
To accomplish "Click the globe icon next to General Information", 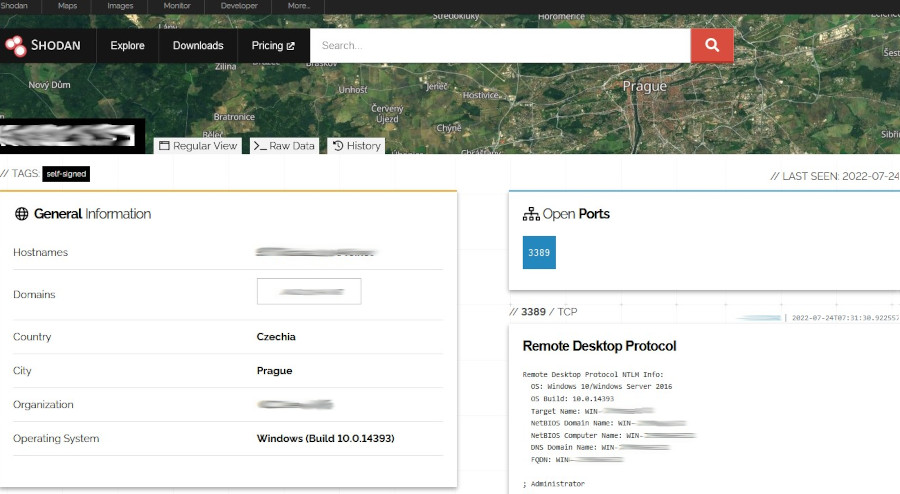I will [x=21, y=214].
